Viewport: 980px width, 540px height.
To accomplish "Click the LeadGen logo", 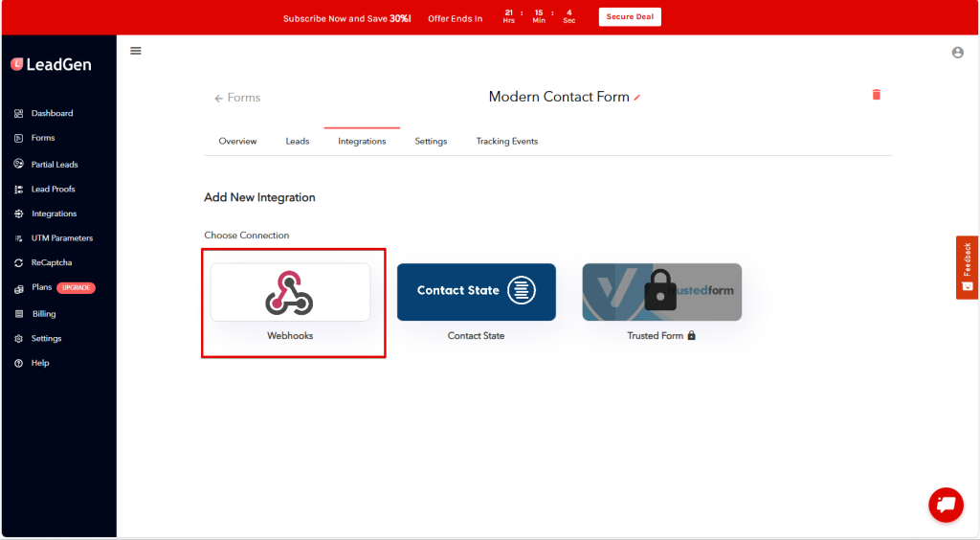I will (52, 64).
